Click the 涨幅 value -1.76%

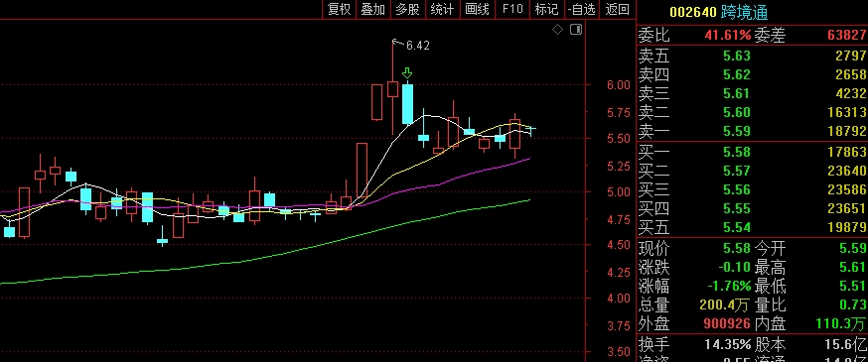[x=729, y=287]
